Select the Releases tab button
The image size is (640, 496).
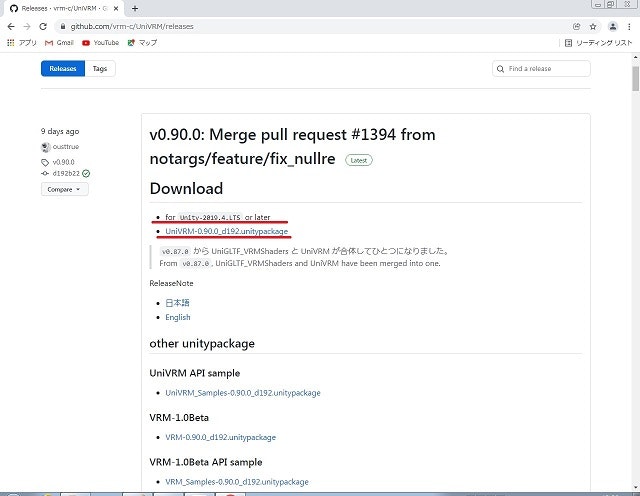[x=63, y=69]
